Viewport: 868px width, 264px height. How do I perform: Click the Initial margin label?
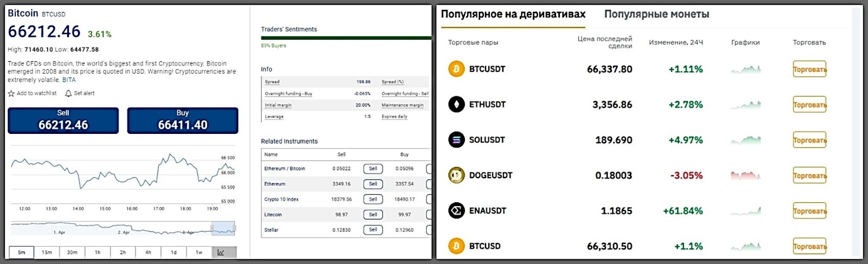tap(278, 105)
